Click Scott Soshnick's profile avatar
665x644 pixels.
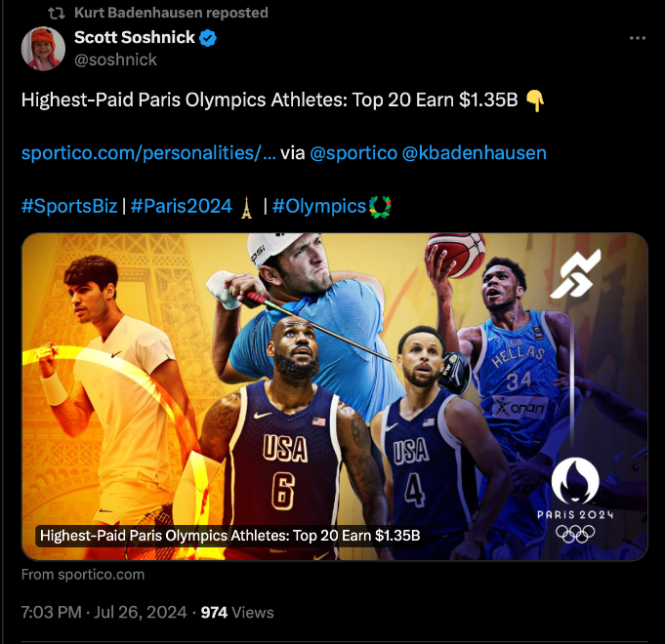(41, 48)
